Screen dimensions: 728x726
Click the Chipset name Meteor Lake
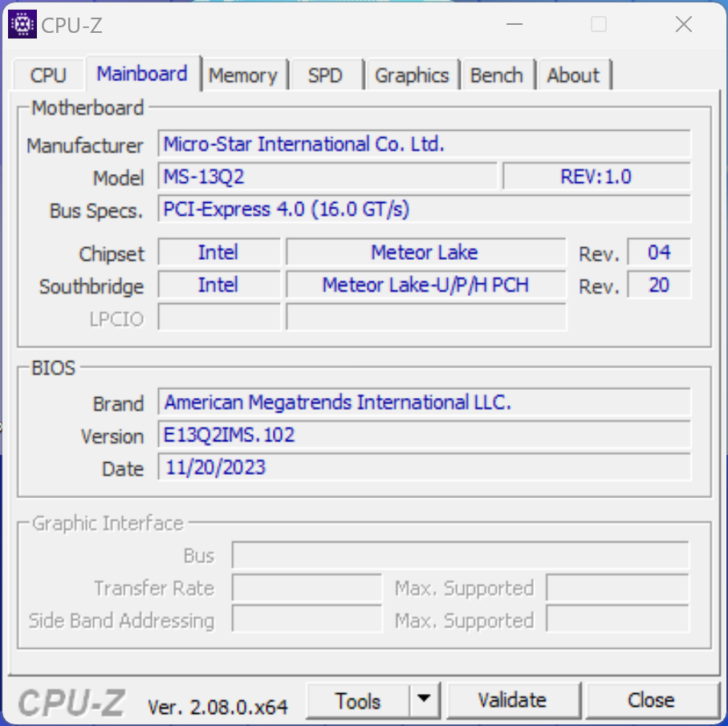[426, 252]
